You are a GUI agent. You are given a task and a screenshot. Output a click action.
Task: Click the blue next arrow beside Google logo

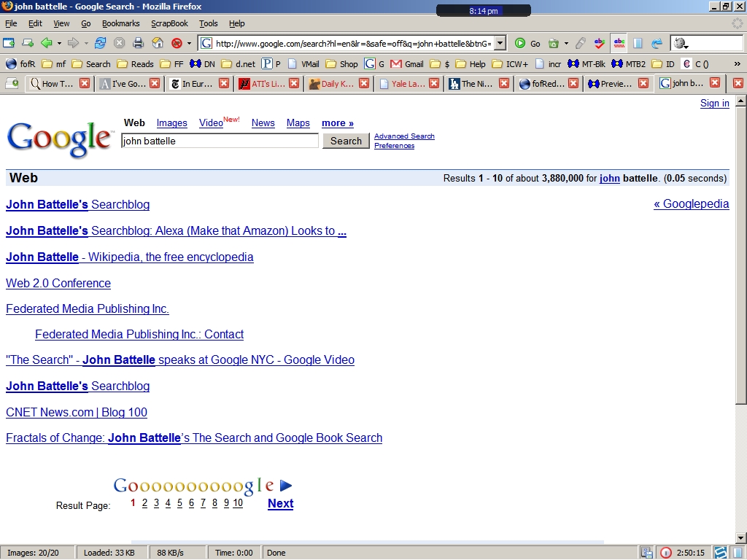click(x=286, y=485)
